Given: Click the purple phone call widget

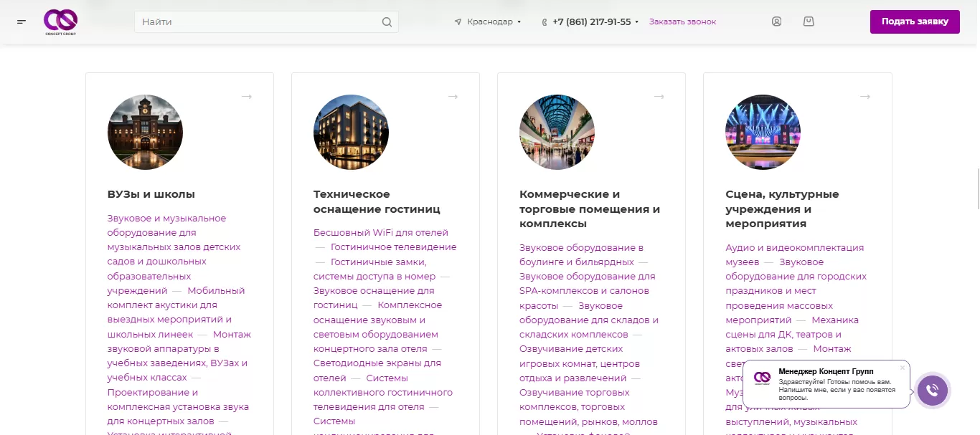Looking at the screenshot, I should pyautogui.click(x=932, y=391).
